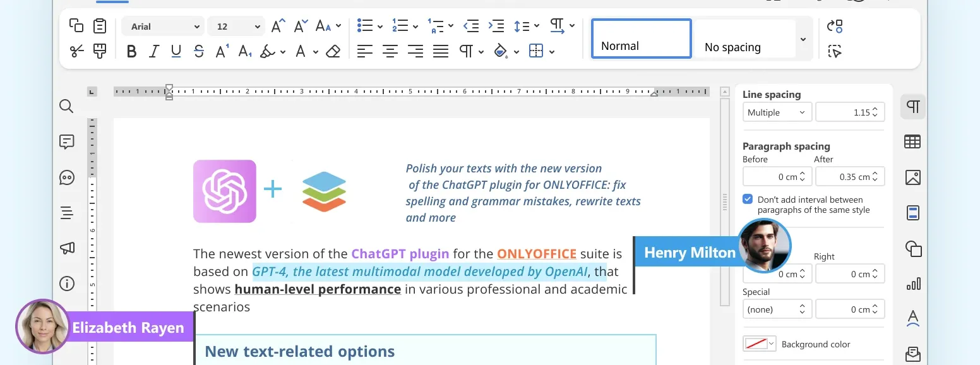Open the Multiple line spacing dropdown

(x=777, y=112)
